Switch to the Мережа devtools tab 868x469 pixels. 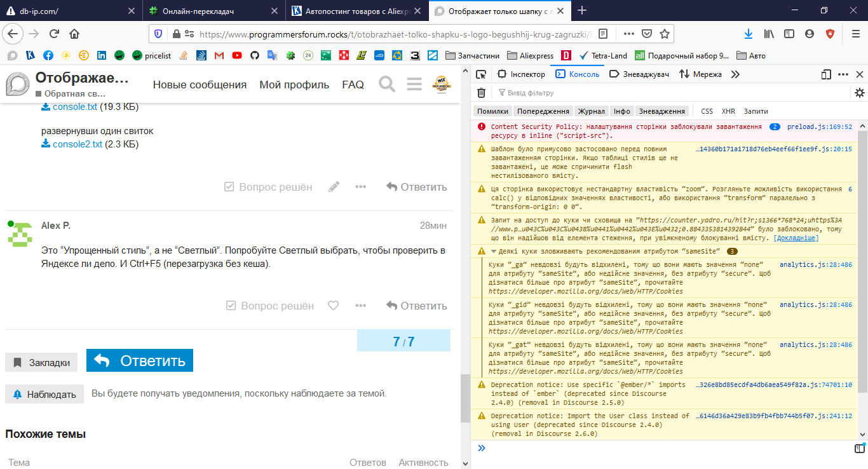700,74
